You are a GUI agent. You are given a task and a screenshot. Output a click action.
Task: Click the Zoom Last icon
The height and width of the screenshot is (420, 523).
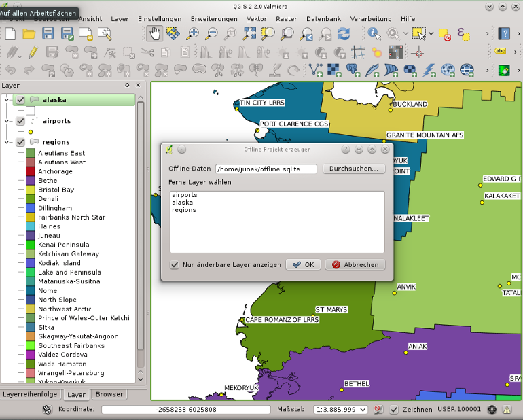coord(306,34)
